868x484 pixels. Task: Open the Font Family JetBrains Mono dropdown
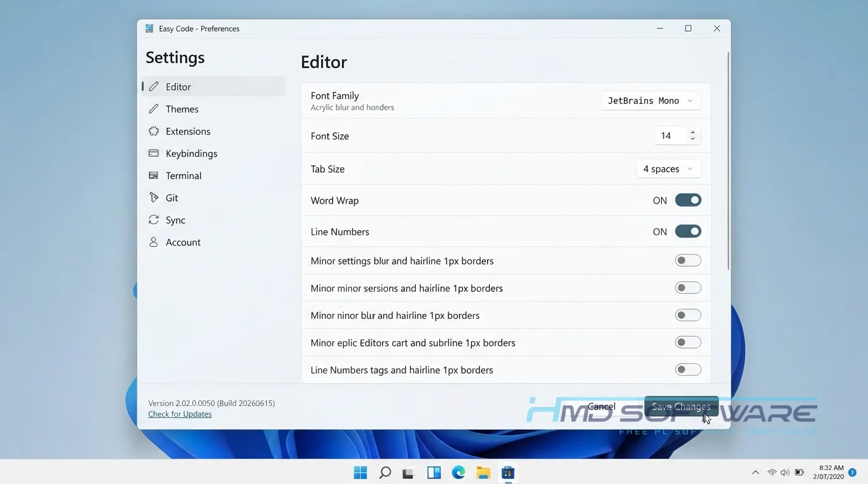[x=650, y=101]
